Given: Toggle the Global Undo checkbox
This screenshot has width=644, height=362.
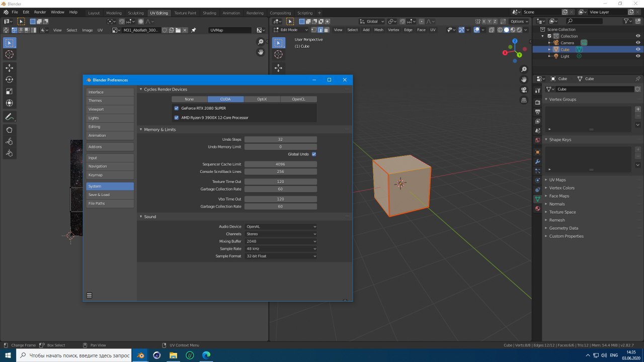Looking at the screenshot, I should click(314, 154).
